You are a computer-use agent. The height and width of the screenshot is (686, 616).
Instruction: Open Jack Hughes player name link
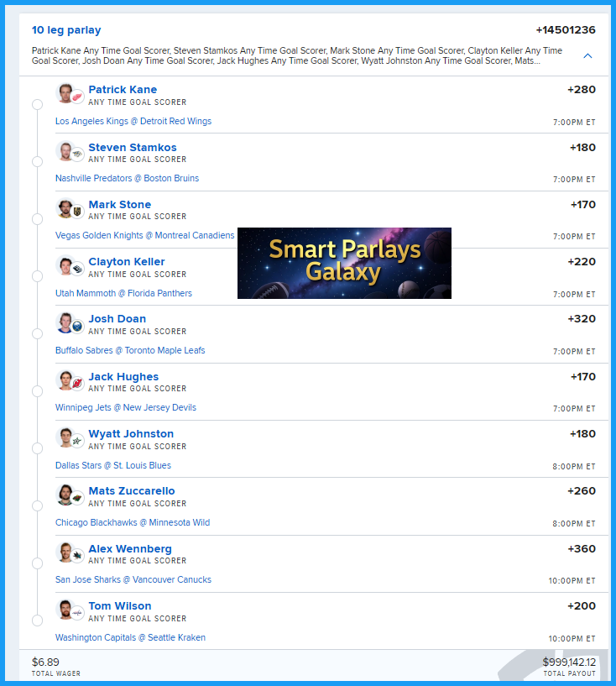click(x=123, y=377)
